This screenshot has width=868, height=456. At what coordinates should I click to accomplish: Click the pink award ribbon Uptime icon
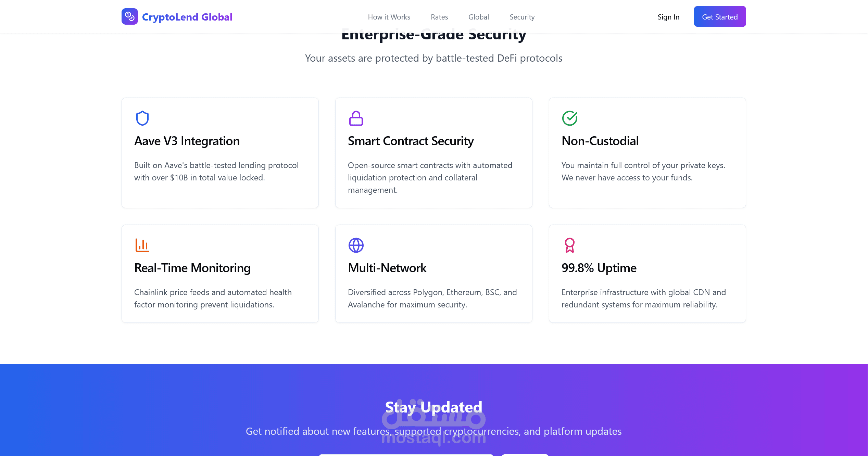pyautogui.click(x=570, y=245)
